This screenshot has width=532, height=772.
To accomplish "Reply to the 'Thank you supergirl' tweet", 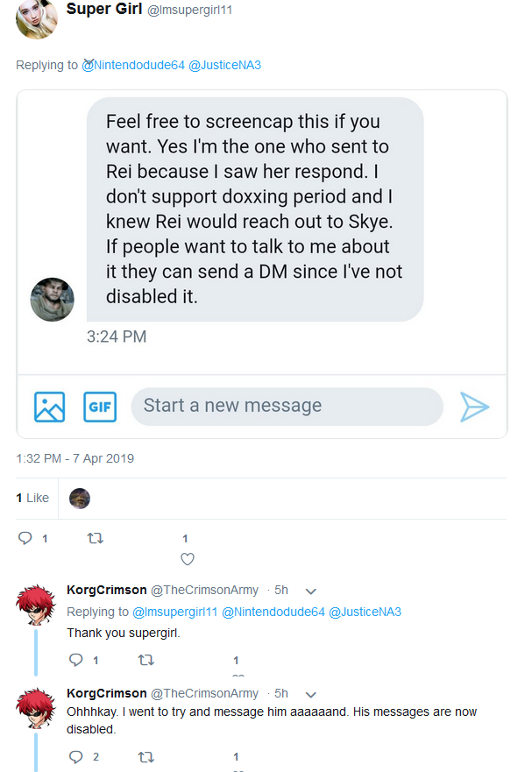I will tap(76, 660).
